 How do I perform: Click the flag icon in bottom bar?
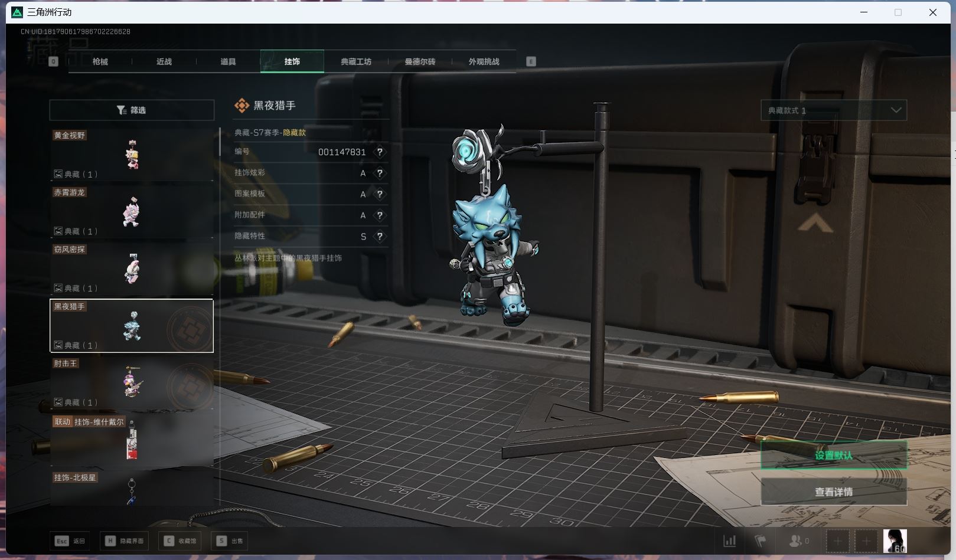pos(761,541)
